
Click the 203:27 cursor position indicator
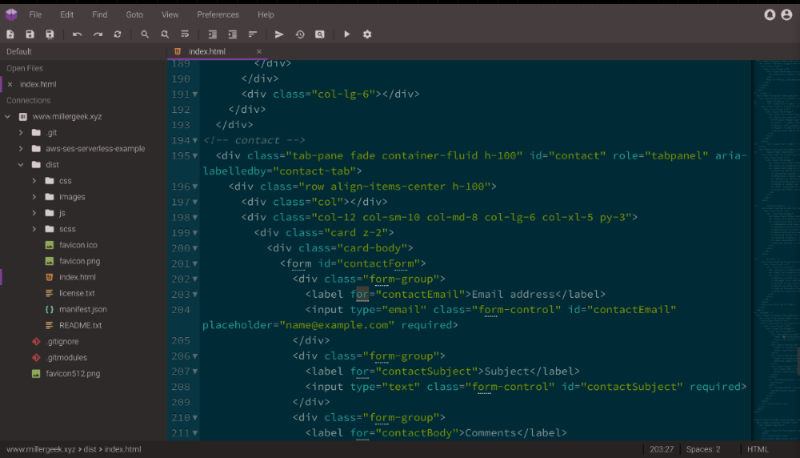661,449
